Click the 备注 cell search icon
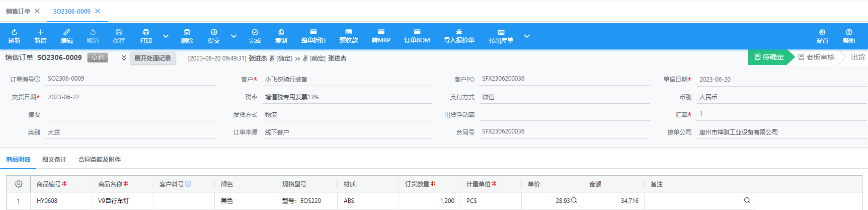 tap(747, 200)
